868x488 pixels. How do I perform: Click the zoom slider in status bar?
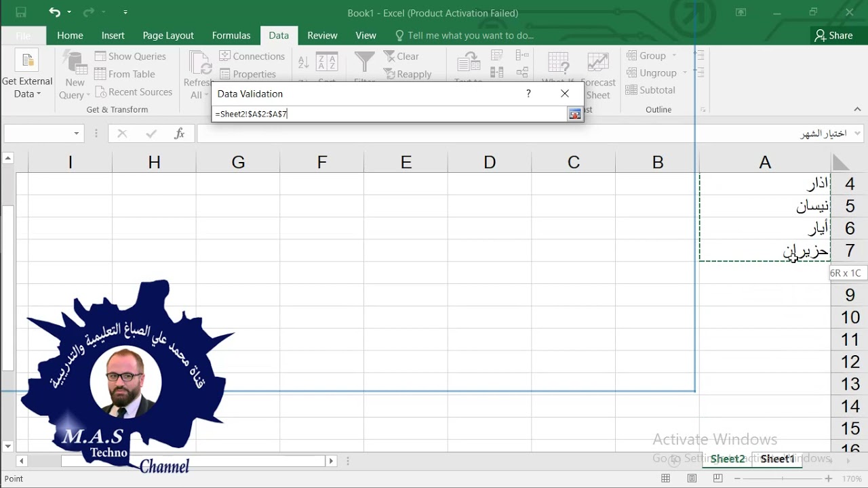[x=782, y=479]
